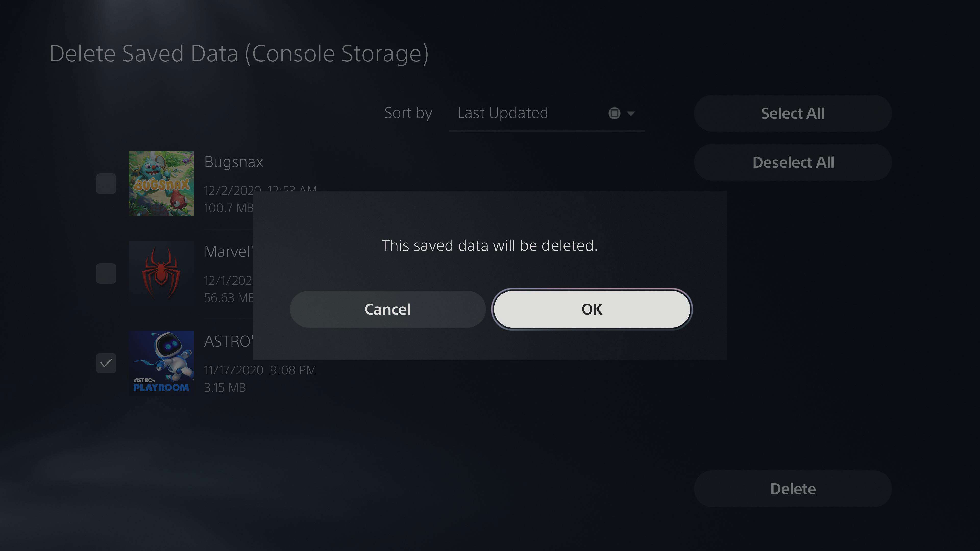This screenshot has height=551, width=980.
Task: Open the Last Updated sort dropdown
Action: 546,113
